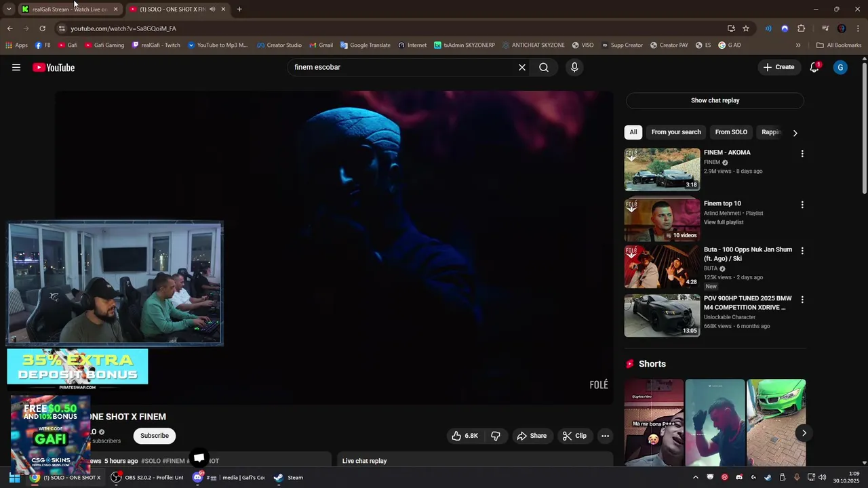Go back in the browser
Viewport: 868px width, 488px height.
[9, 28]
